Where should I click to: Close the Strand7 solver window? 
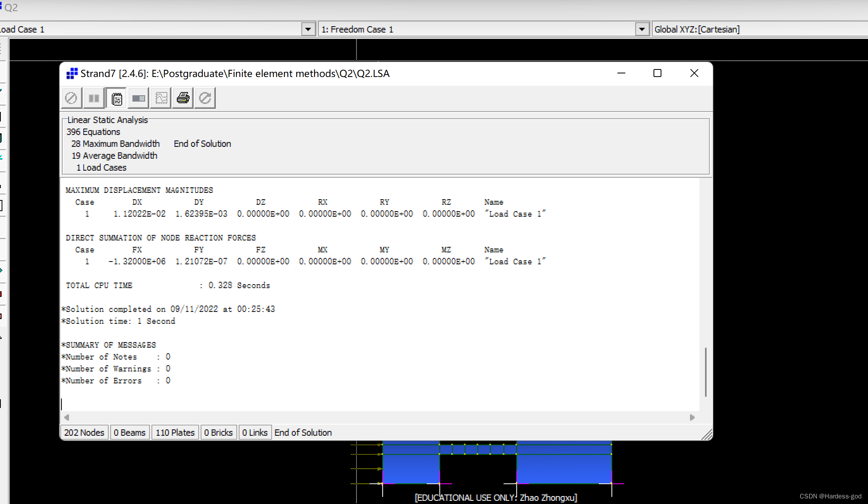pyautogui.click(x=694, y=73)
